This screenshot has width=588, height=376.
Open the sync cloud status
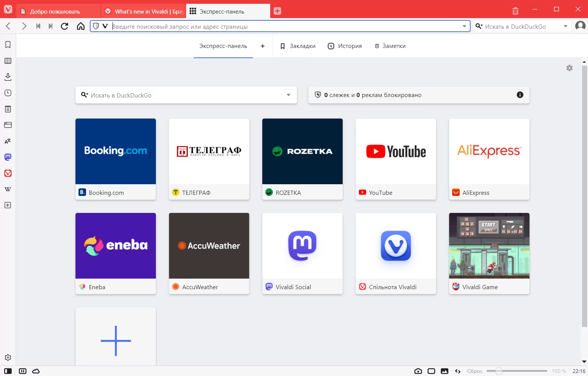pos(36,371)
